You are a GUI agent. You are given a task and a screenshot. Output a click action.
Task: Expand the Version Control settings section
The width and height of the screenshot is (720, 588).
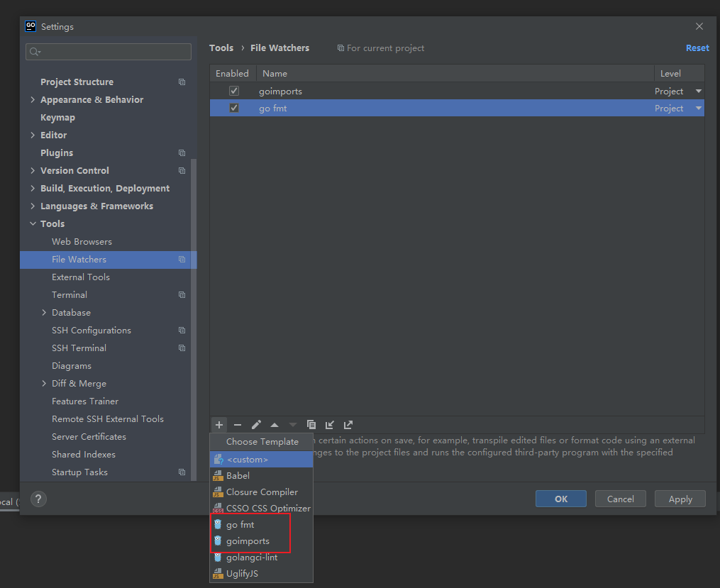click(x=33, y=171)
